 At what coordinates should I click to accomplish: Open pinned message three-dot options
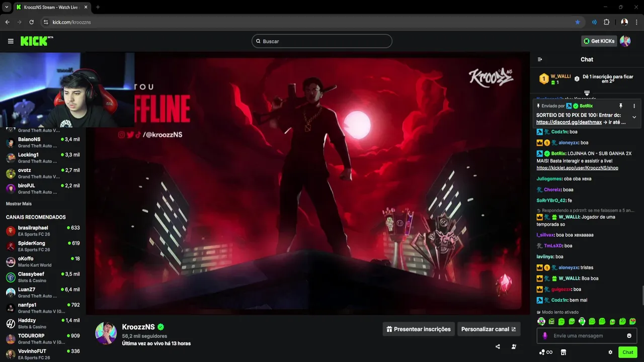(x=634, y=106)
